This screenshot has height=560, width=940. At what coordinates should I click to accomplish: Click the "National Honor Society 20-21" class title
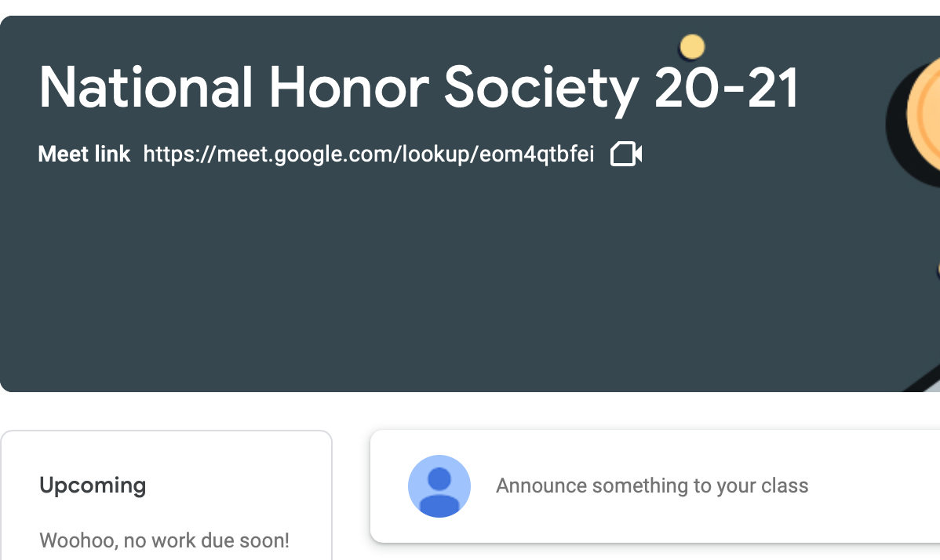418,87
